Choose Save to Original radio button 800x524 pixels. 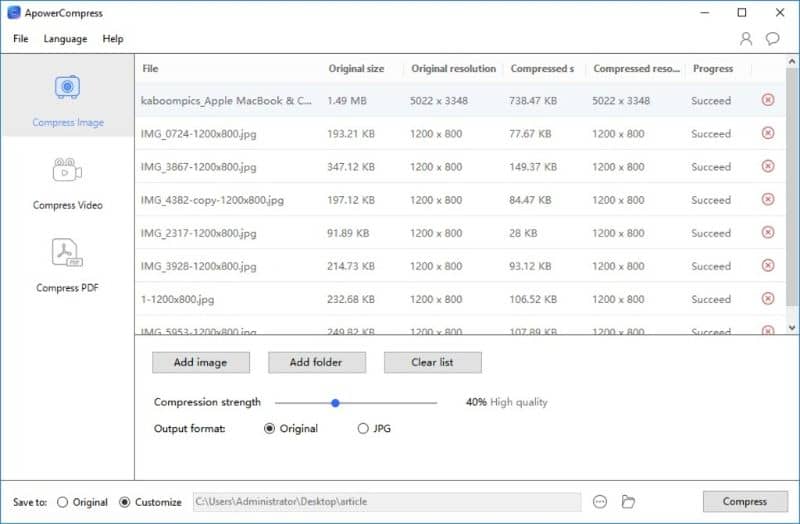62,502
